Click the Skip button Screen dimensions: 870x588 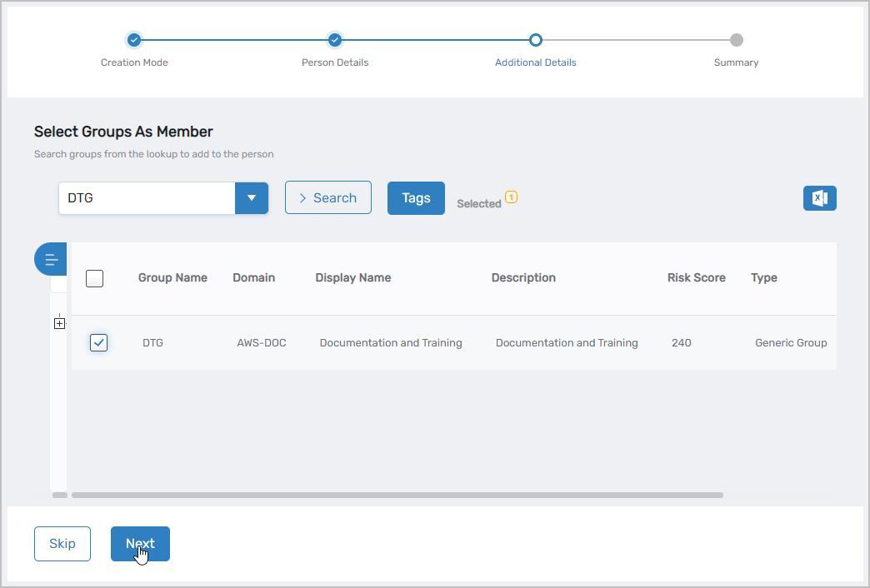[x=62, y=543]
